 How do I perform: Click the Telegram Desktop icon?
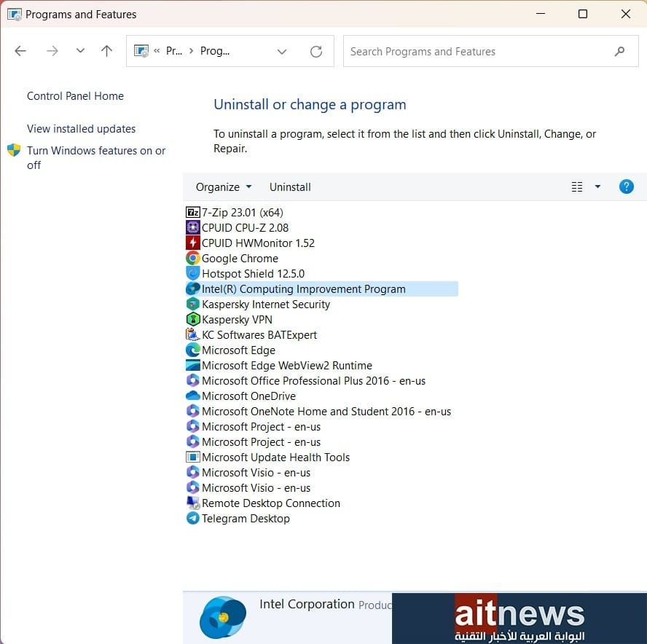[193, 519]
